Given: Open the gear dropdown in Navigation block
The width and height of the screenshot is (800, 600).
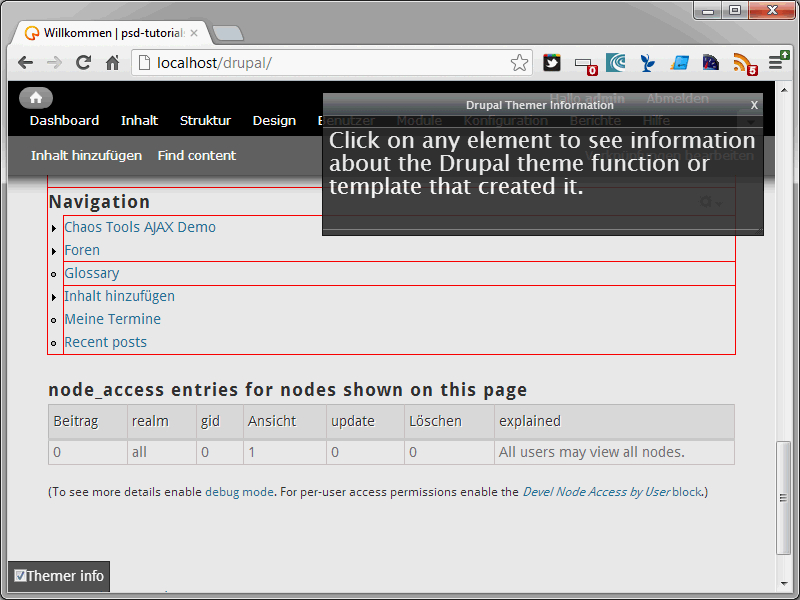Looking at the screenshot, I should pyautogui.click(x=711, y=202).
